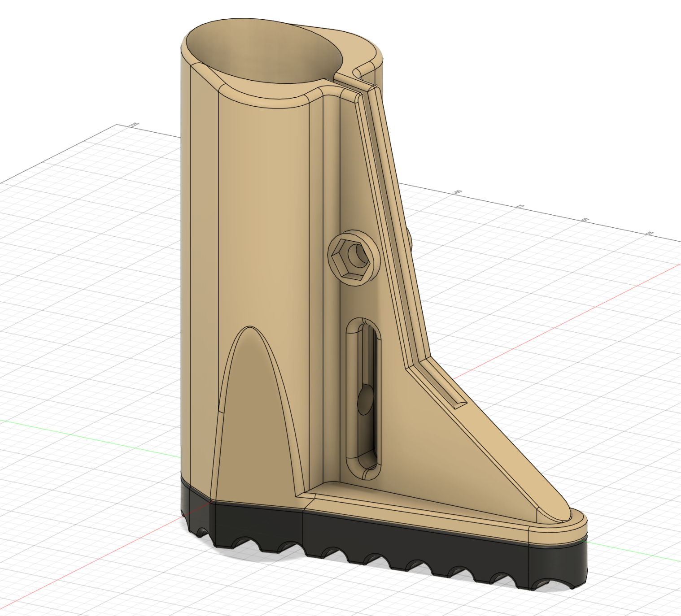Click the "75" grid scale label
This screenshot has width=681, height=616.
pyautogui.click(x=520, y=206)
